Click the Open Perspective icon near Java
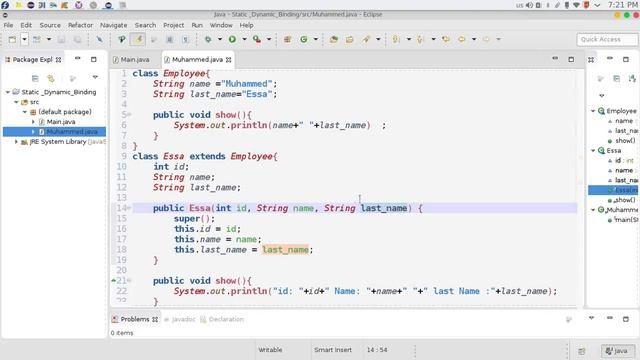The image size is (640, 360). pos(582,351)
